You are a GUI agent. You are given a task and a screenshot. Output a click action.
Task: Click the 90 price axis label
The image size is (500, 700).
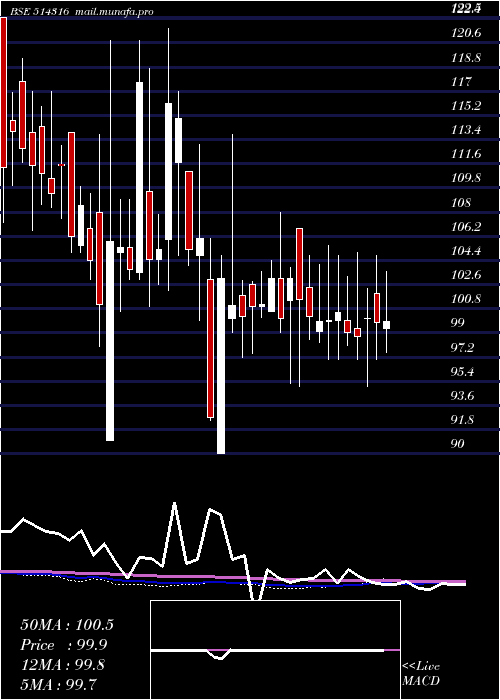coord(458,444)
